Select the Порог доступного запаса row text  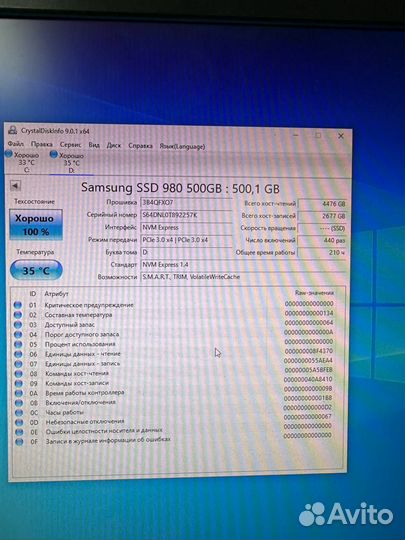pos(82,334)
